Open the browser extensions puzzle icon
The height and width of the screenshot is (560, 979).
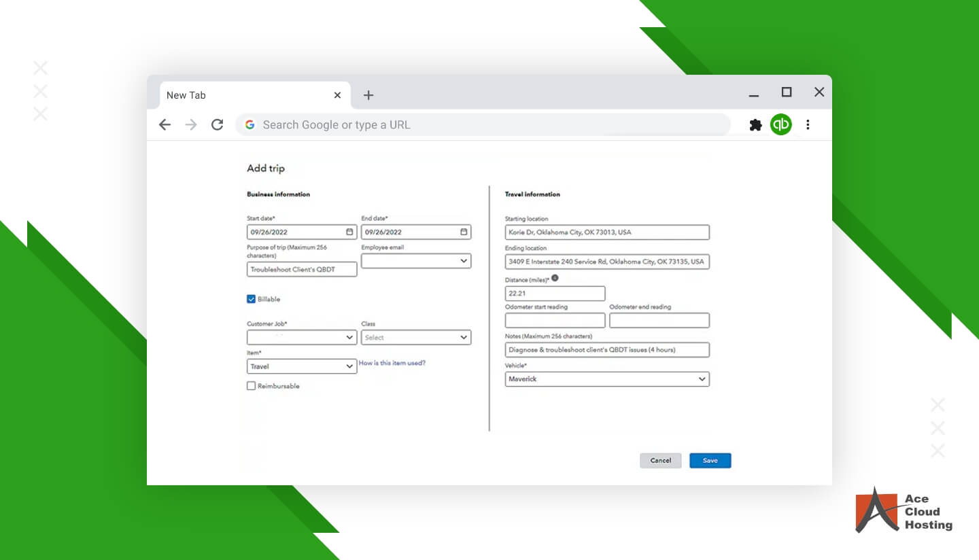(755, 124)
